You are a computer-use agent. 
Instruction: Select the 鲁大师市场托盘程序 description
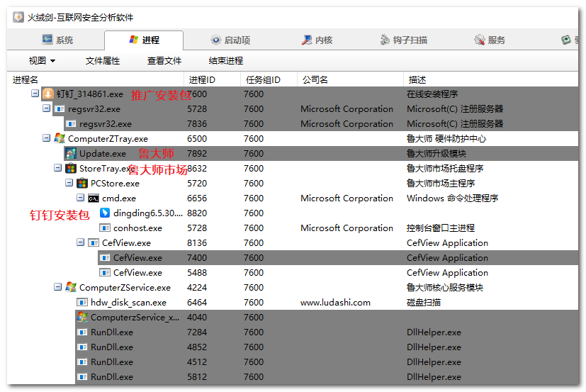click(445, 168)
